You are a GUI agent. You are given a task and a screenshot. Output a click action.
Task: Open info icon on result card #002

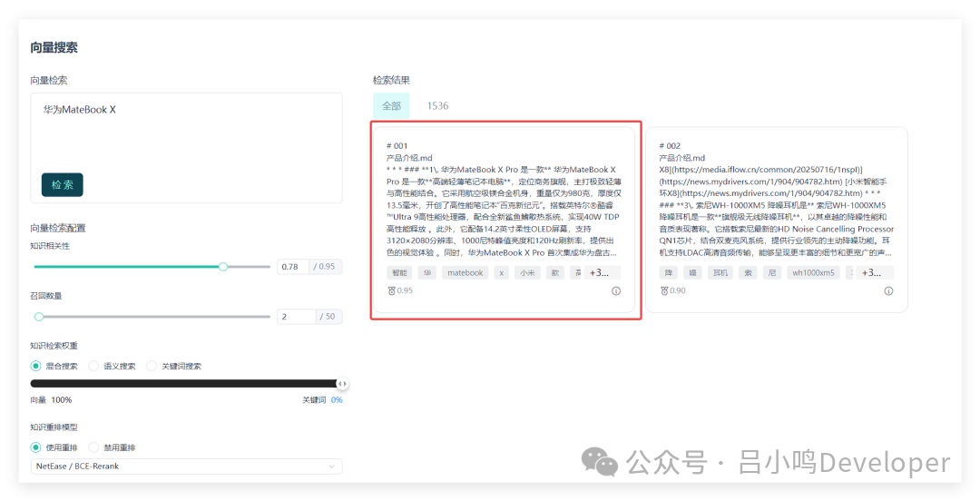[x=888, y=290]
